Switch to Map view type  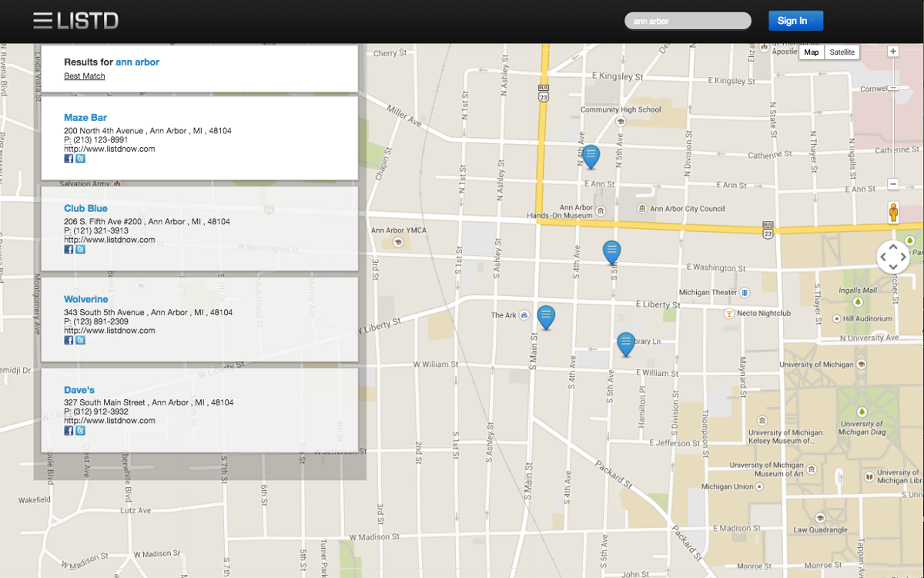click(x=812, y=52)
